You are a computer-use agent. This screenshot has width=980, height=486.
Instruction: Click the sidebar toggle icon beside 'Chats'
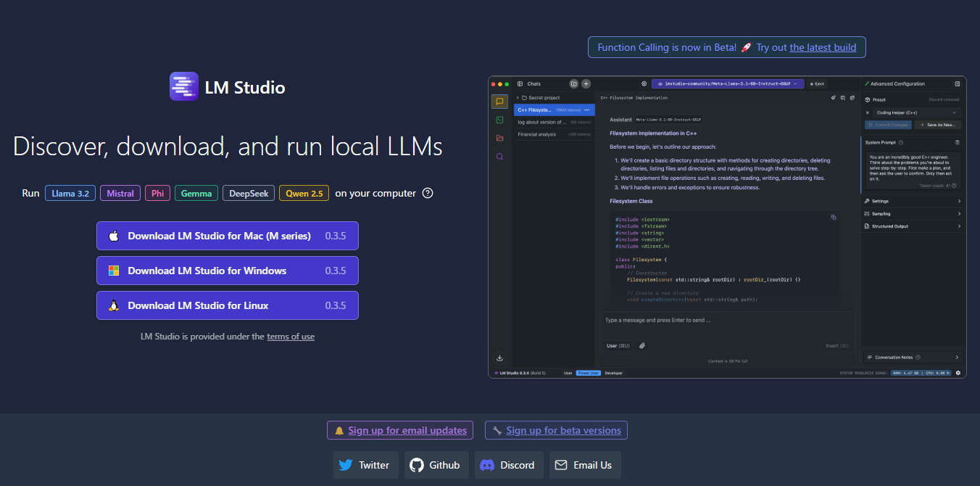click(x=520, y=84)
